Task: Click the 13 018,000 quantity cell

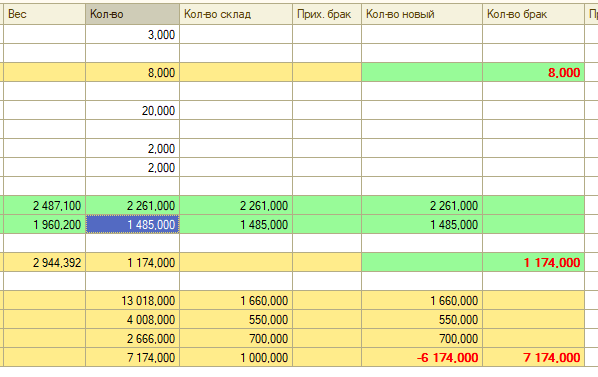Action: tap(132, 301)
